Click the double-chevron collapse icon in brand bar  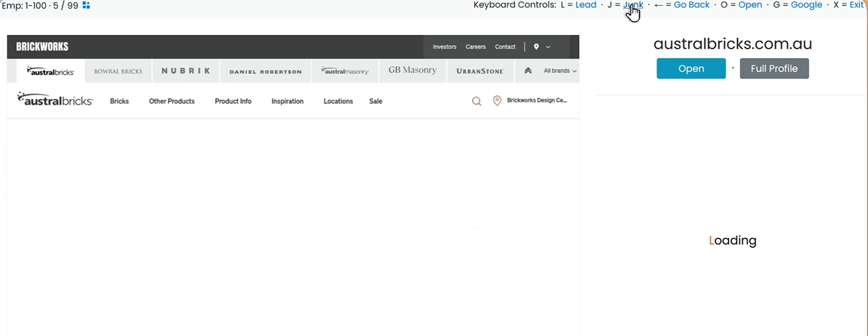pyautogui.click(x=528, y=71)
